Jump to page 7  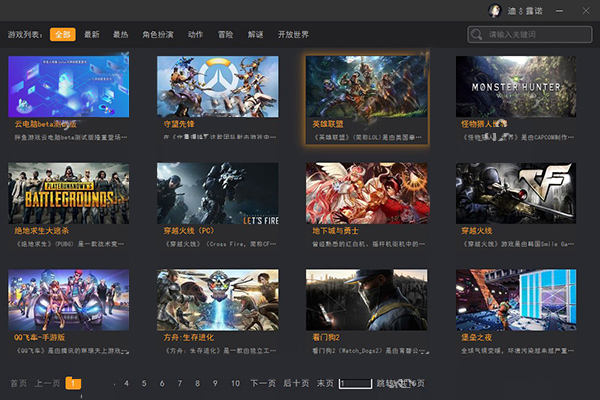click(179, 383)
